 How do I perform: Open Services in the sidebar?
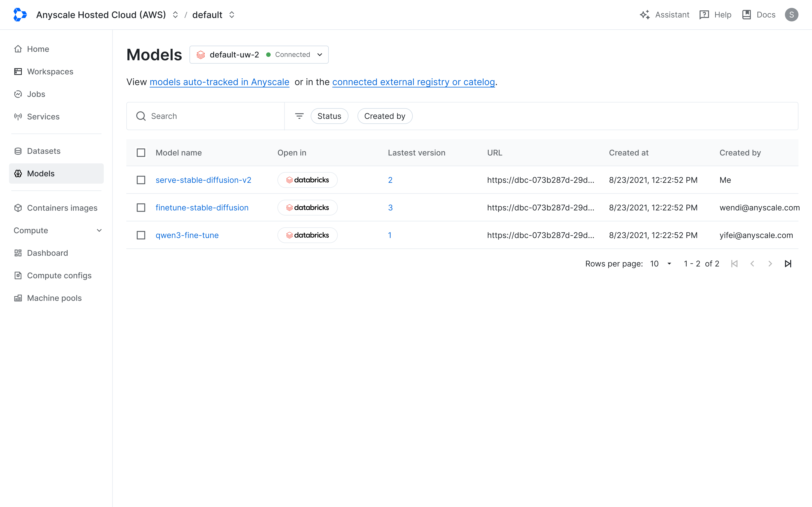(43, 117)
